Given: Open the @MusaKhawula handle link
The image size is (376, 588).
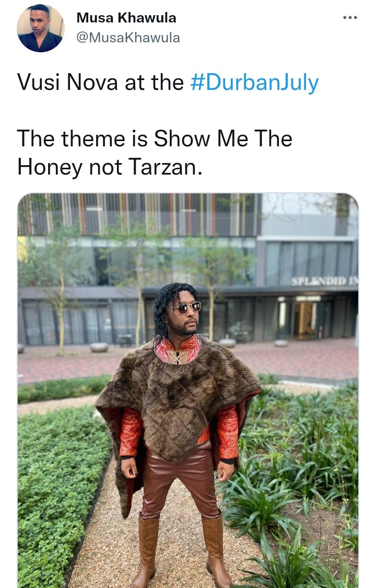Looking at the screenshot, I should pyautogui.click(x=128, y=38).
